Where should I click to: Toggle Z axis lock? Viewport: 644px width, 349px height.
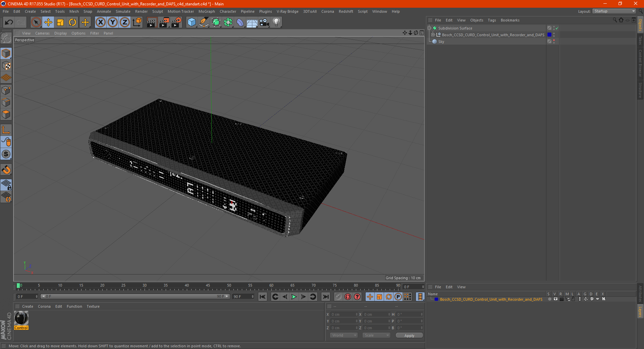pos(125,22)
